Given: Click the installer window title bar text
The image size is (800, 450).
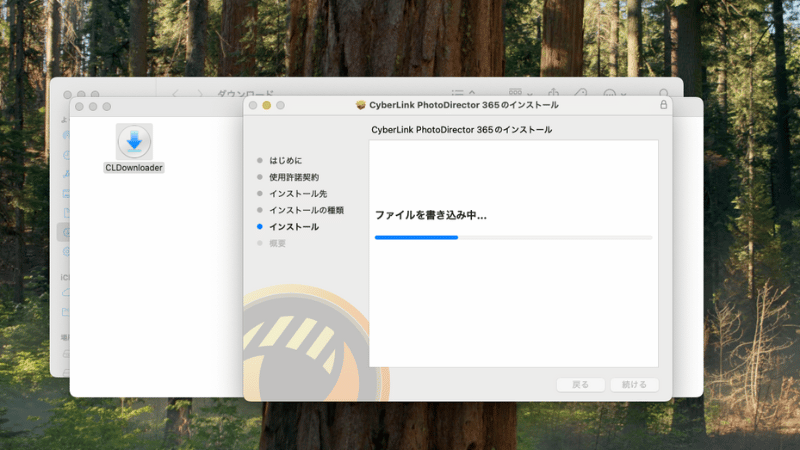Looking at the screenshot, I should 463,105.
